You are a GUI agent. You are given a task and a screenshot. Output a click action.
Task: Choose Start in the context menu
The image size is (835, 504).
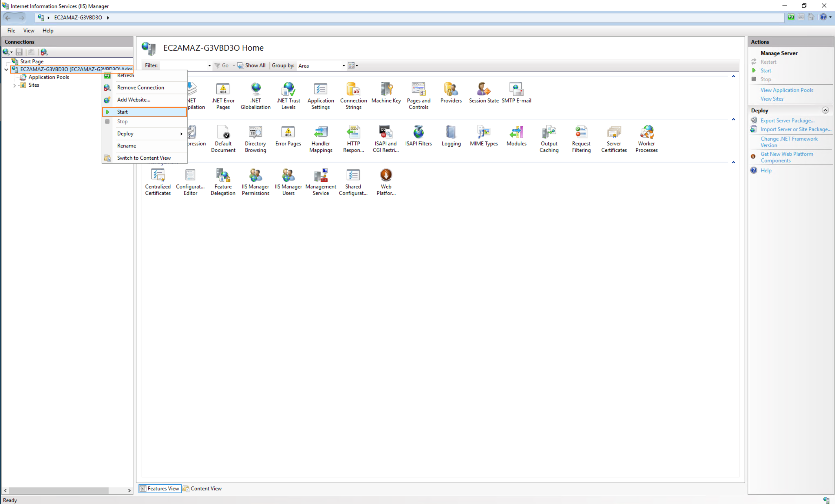[144, 112]
